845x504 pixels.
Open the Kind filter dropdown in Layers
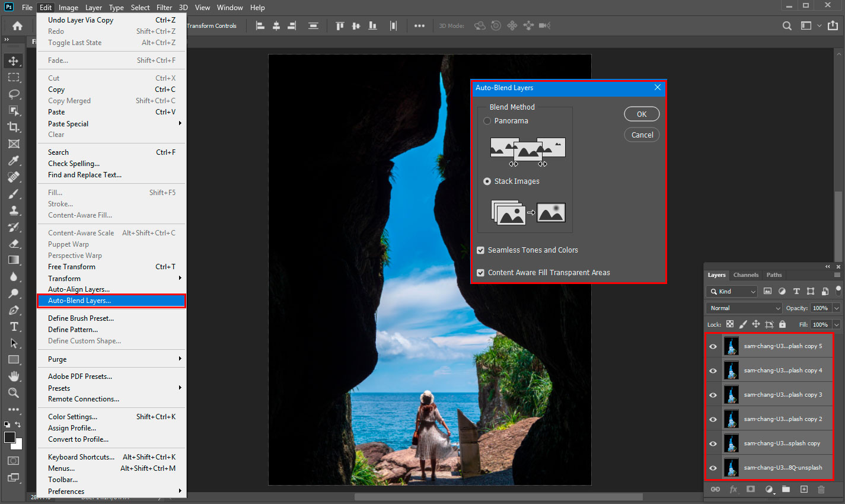tap(732, 292)
